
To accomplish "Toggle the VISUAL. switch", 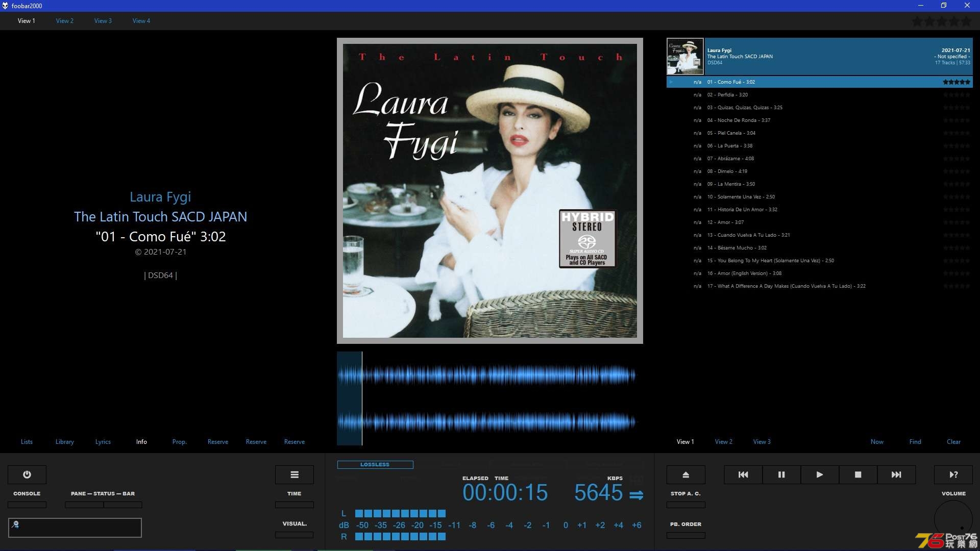I will (295, 535).
